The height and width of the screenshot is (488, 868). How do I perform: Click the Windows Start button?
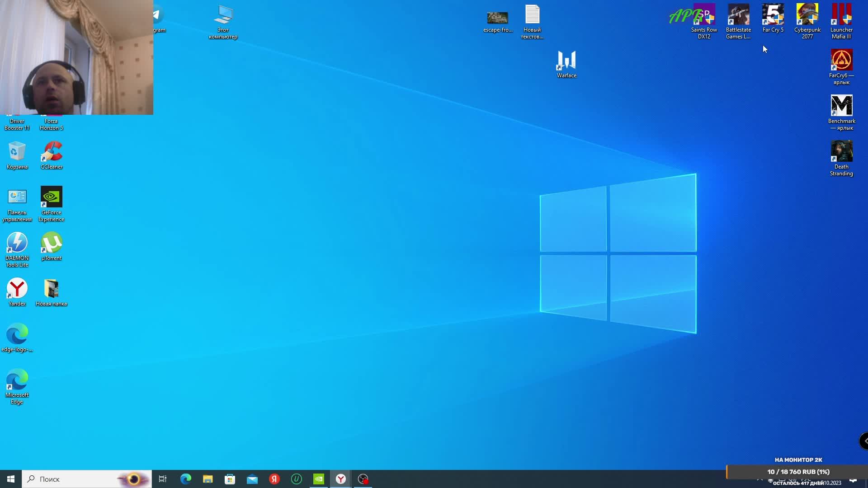pyautogui.click(x=11, y=479)
